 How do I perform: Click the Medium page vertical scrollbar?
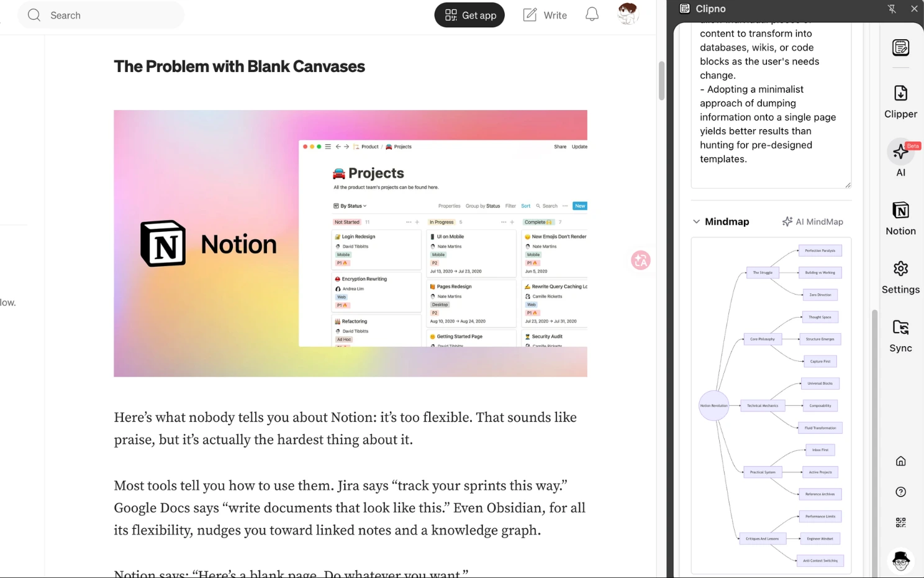(x=662, y=81)
